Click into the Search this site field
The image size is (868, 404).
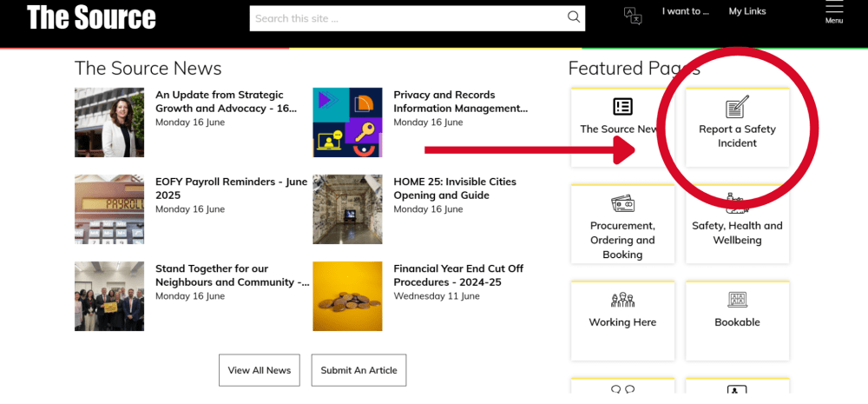click(408, 18)
